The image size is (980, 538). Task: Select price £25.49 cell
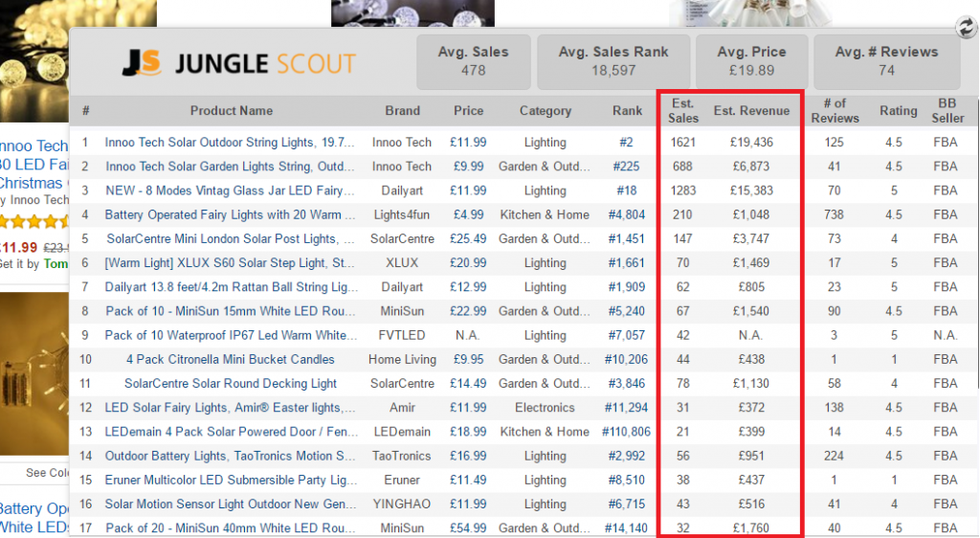(x=468, y=238)
